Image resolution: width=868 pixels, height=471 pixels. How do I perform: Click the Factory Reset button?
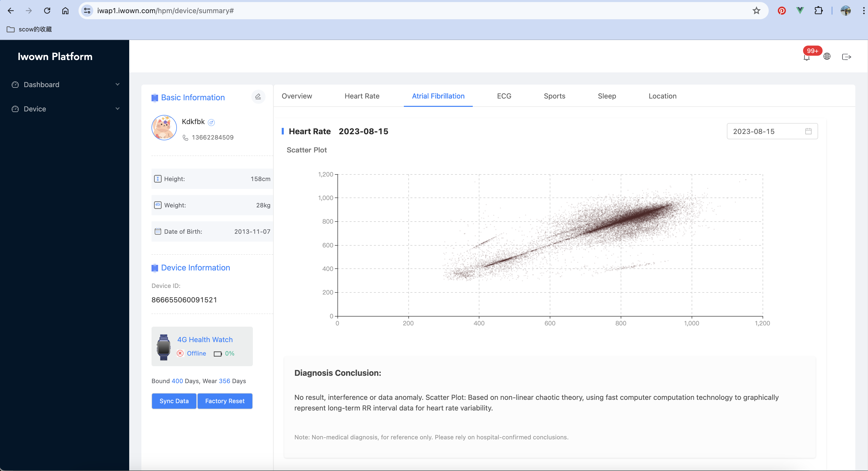225,401
